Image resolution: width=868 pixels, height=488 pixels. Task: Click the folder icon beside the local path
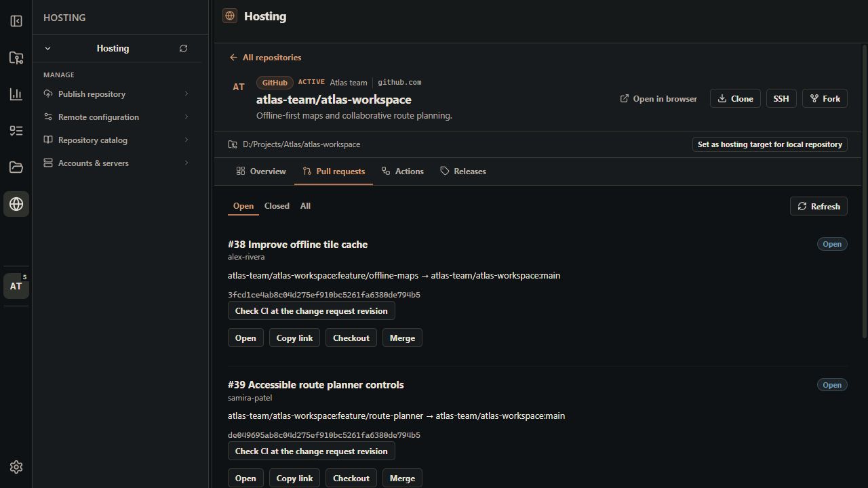[x=233, y=144]
